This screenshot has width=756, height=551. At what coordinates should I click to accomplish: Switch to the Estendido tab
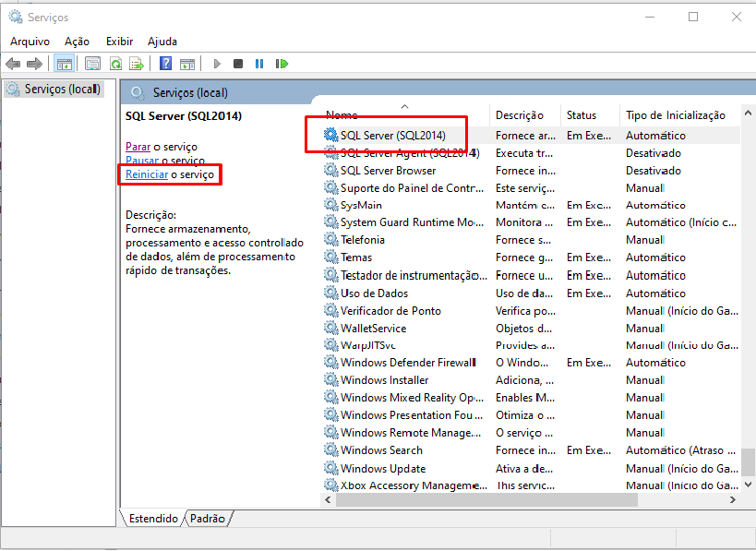tap(153, 518)
